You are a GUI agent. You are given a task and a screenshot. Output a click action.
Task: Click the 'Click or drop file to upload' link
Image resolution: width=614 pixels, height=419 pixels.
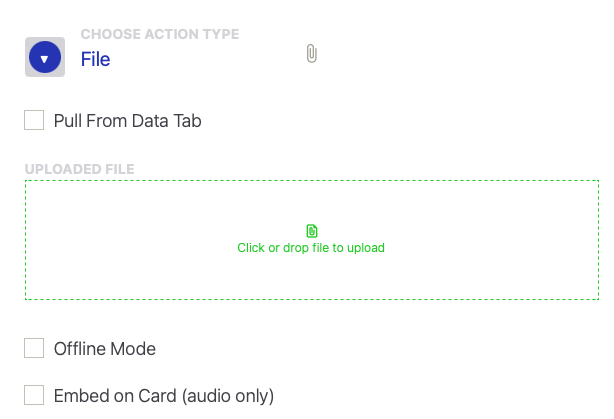pyautogui.click(x=311, y=248)
